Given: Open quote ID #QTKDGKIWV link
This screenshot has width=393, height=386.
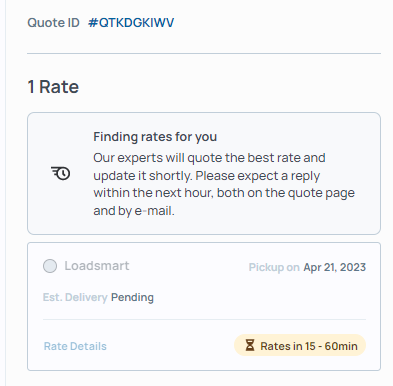Looking at the screenshot, I should 131,23.
